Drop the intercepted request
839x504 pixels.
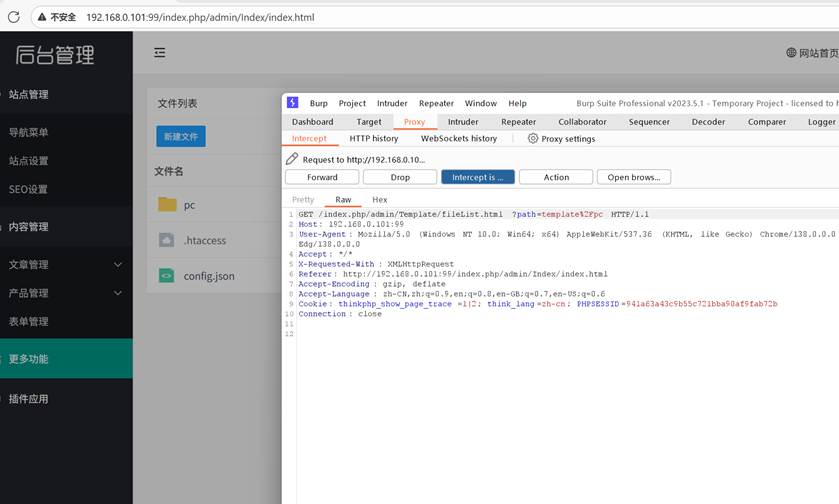(400, 177)
